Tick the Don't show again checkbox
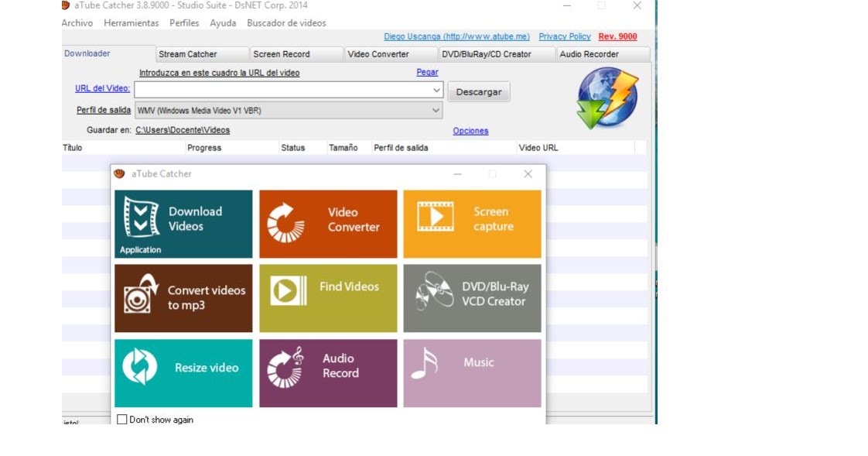This screenshot has height=456, width=868. pyautogui.click(x=121, y=420)
